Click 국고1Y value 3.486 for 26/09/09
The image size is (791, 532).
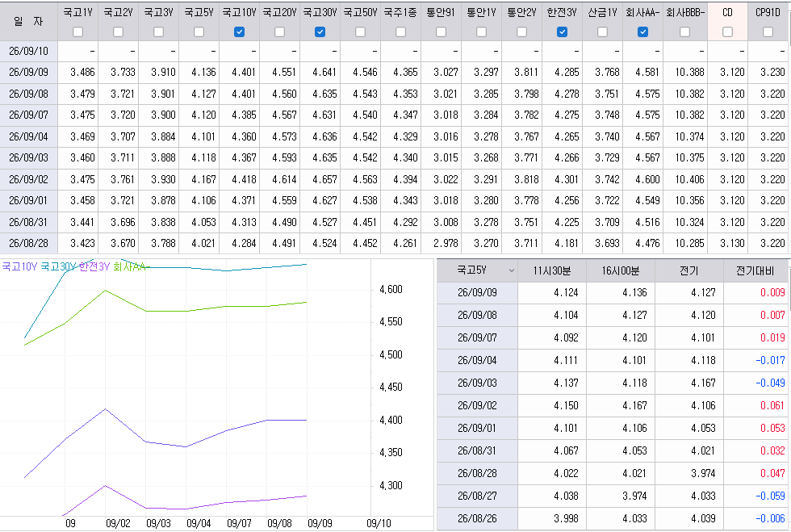(x=82, y=72)
